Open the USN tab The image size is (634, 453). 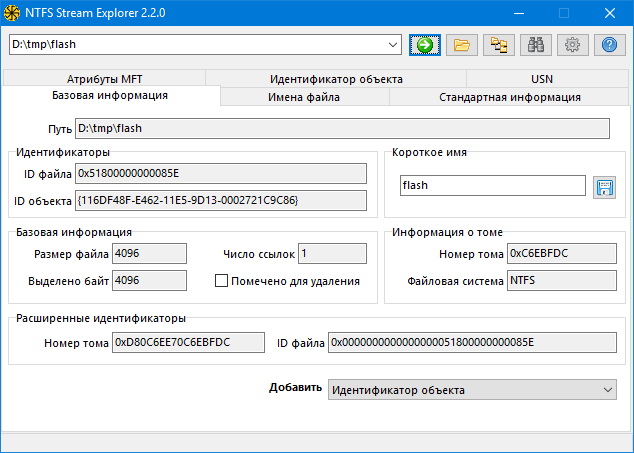point(542,78)
